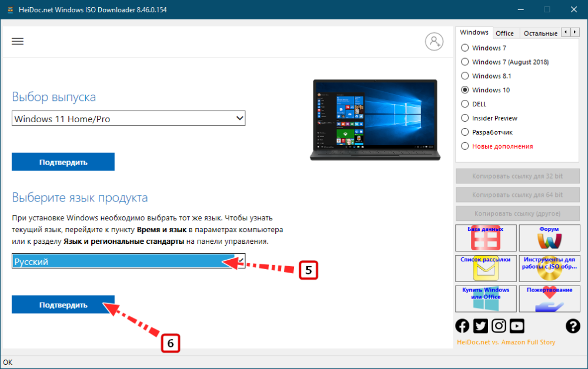Switch to the Остальные tab
This screenshot has height=369, width=588.
[540, 33]
